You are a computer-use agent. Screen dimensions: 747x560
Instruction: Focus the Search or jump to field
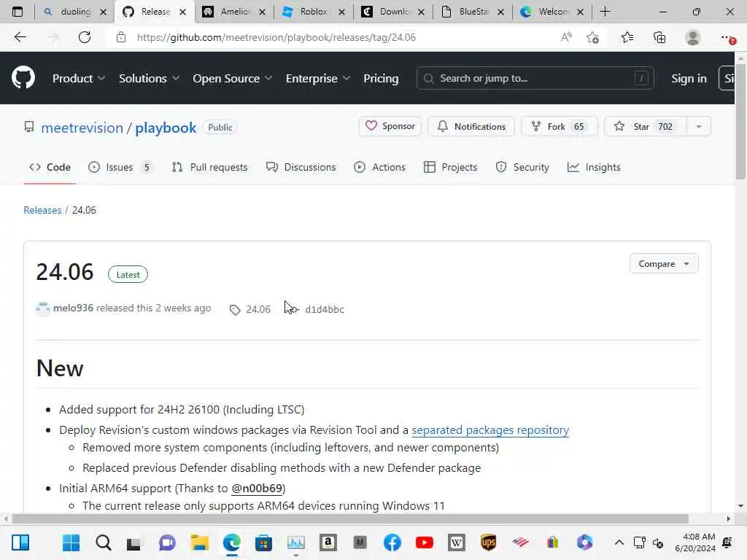(535, 78)
